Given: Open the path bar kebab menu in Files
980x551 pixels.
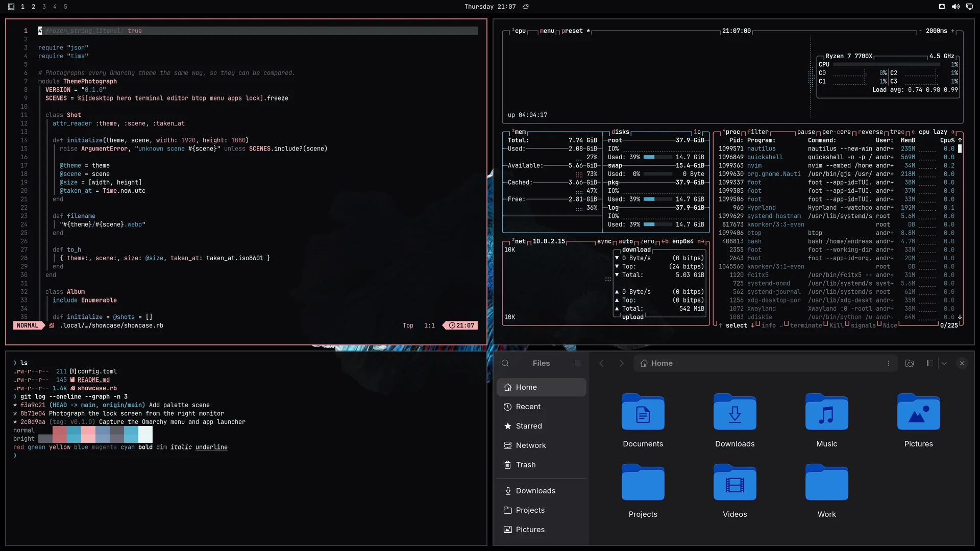Looking at the screenshot, I should point(889,363).
